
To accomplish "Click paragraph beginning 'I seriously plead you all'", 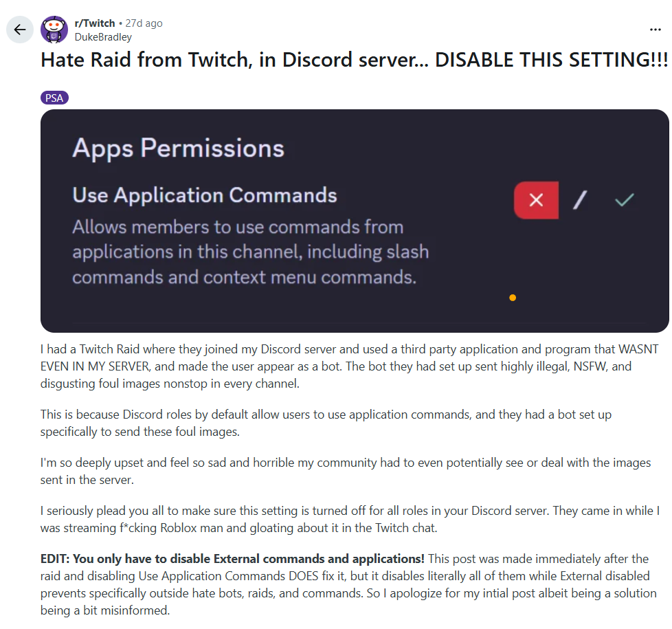I will click(x=350, y=519).
